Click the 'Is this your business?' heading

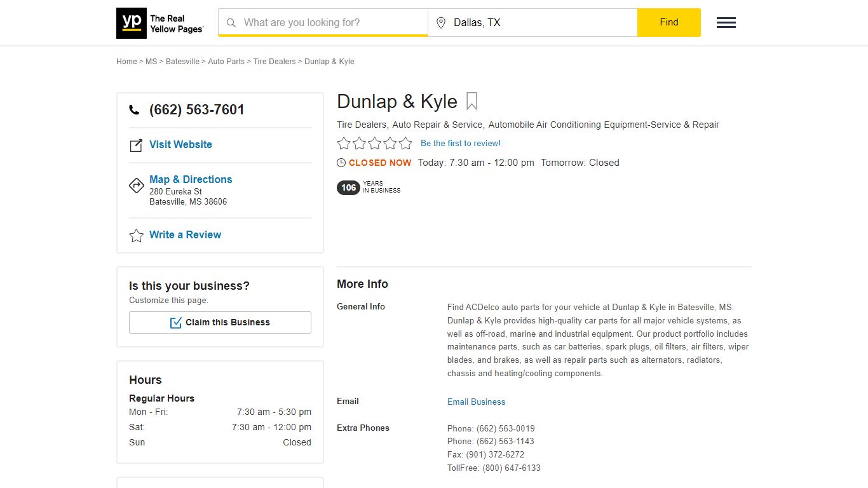(189, 286)
